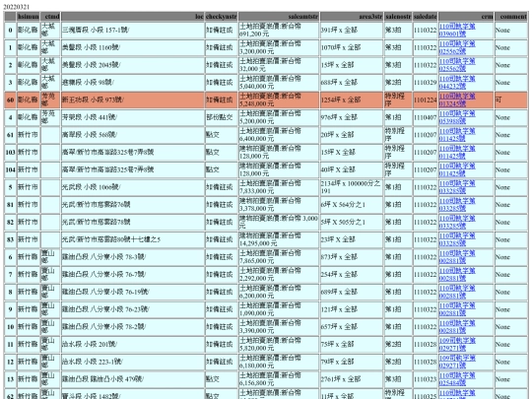Click the saledate column header
The height and width of the screenshot is (399, 532).
coord(426,17)
